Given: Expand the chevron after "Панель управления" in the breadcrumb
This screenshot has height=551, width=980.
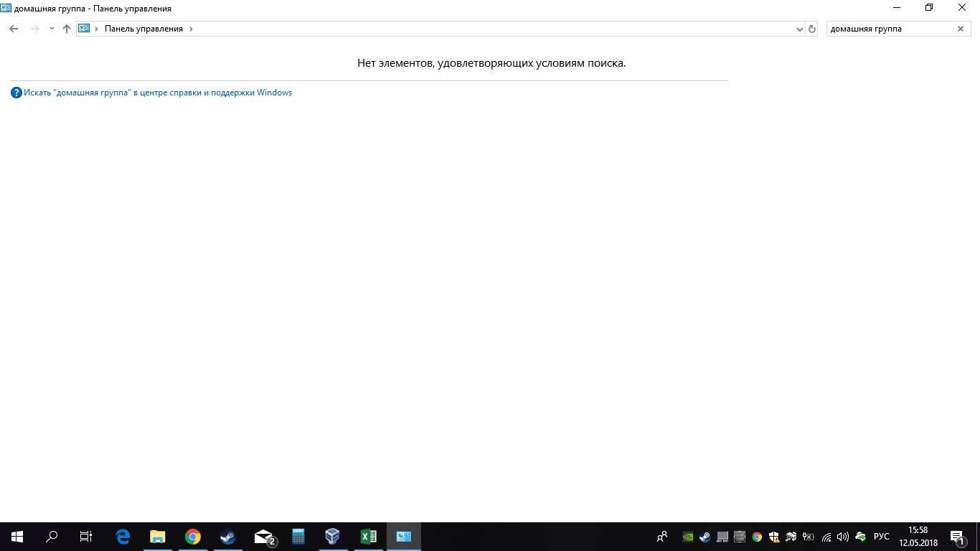Looking at the screenshot, I should pos(192,29).
